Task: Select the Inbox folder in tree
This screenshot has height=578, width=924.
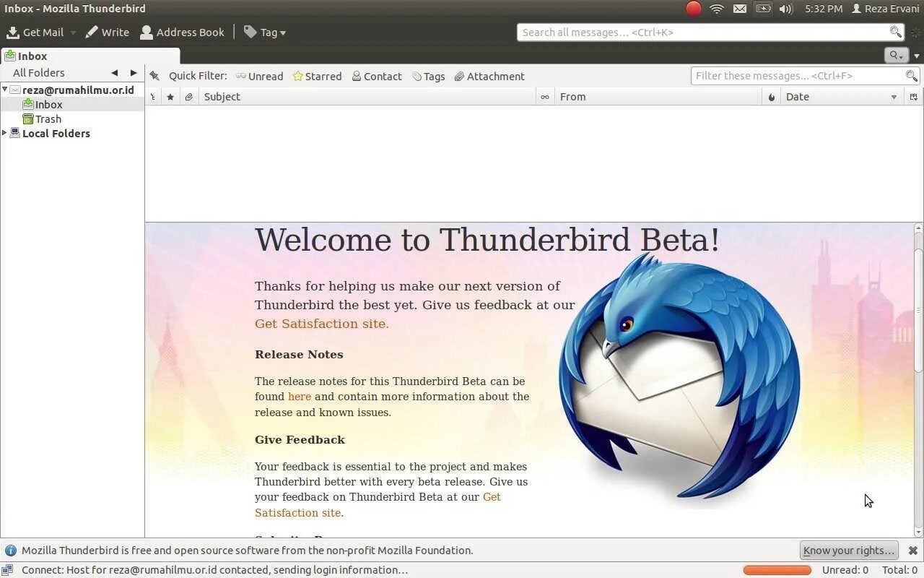Action: tap(72, 105)
